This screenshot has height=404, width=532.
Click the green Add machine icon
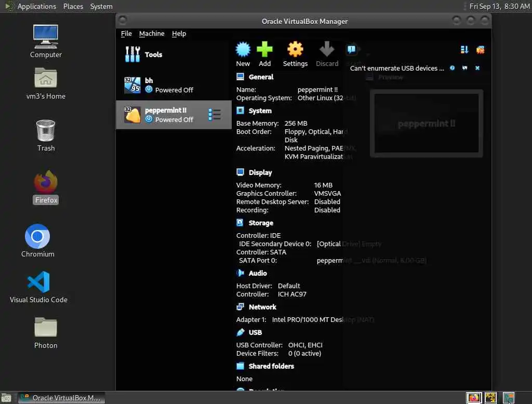click(264, 49)
